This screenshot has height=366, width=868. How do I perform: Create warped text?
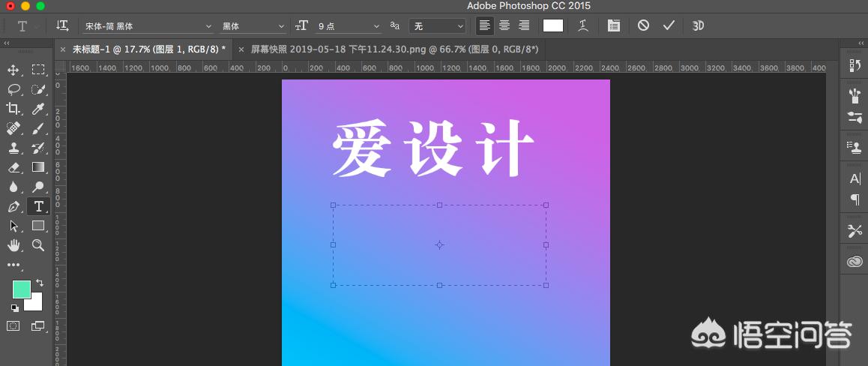coord(583,25)
